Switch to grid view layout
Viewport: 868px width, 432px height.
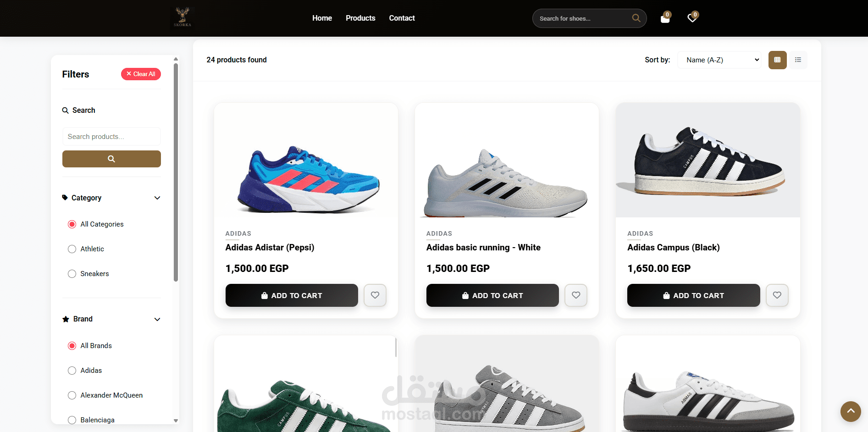[x=777, y=60]
